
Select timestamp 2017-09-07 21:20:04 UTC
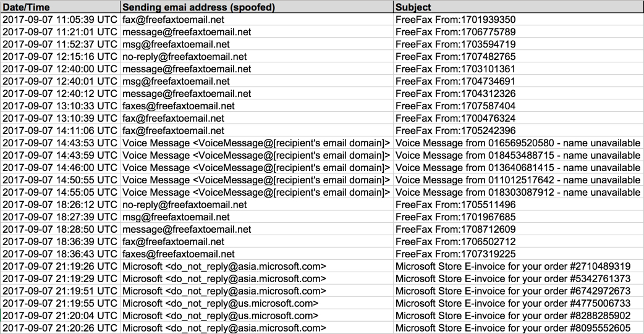(60, 315)
